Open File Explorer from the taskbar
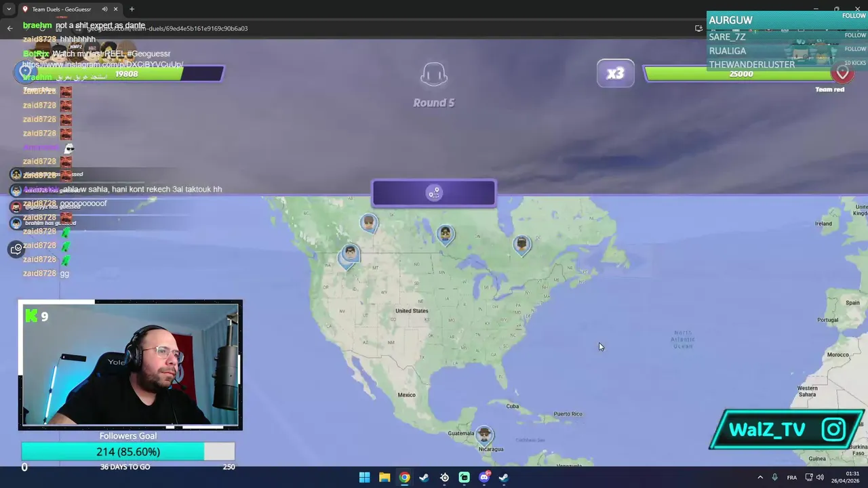Screen dimensions: 868x488 point(384,477)
